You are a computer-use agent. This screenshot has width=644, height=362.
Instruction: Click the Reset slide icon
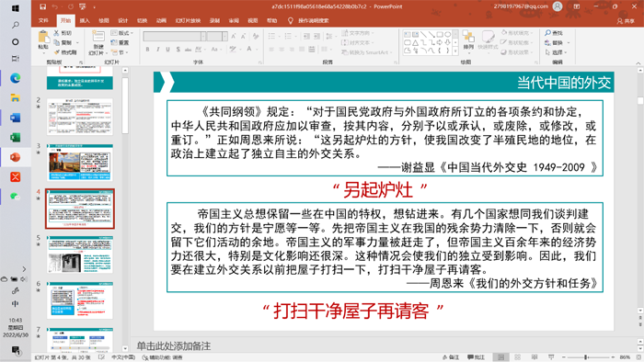(114, 42)
